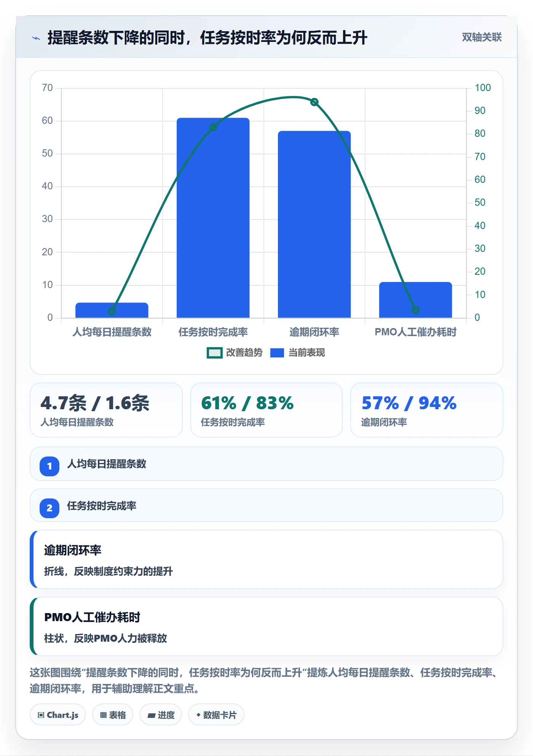Click the number 2 badge

(49, 508)
